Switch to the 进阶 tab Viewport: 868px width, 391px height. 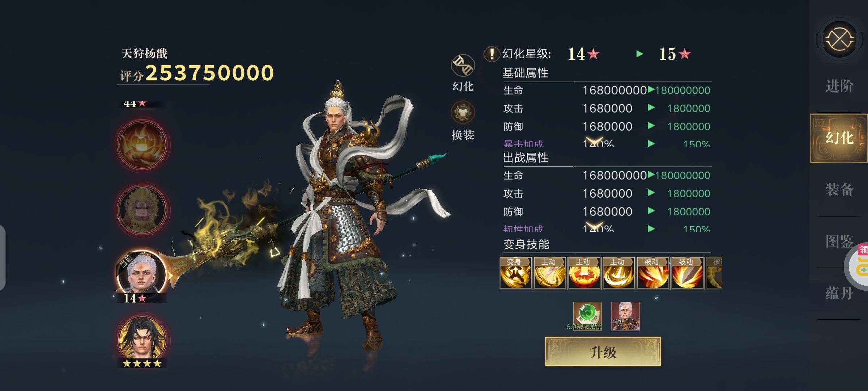tap(839, 86)
